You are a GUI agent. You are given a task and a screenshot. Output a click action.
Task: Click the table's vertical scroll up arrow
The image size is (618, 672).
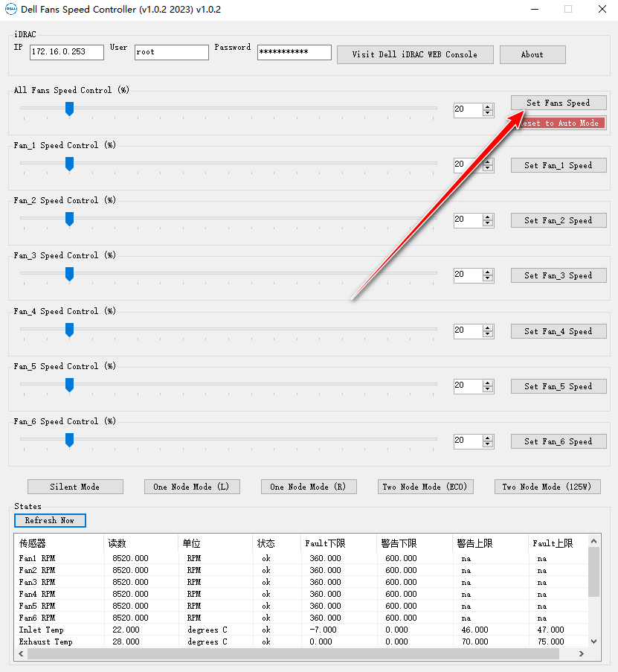(594, 541)
